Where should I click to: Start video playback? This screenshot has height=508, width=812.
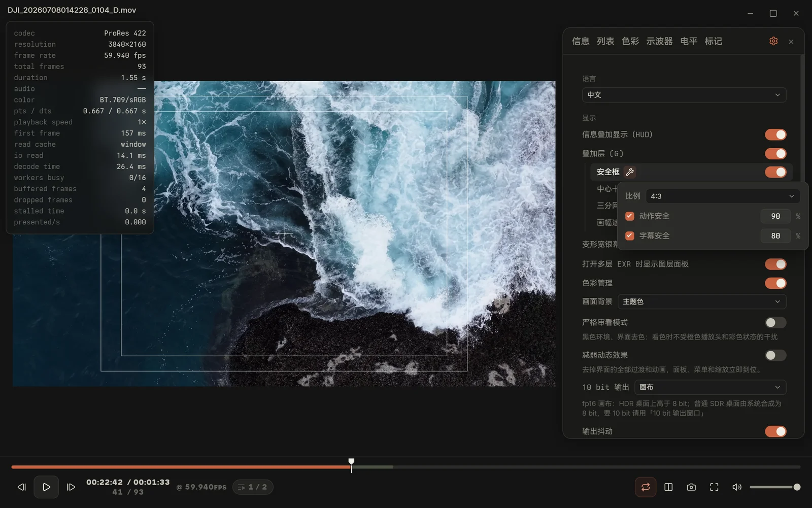pyautogui.click(x=46, y=487)
